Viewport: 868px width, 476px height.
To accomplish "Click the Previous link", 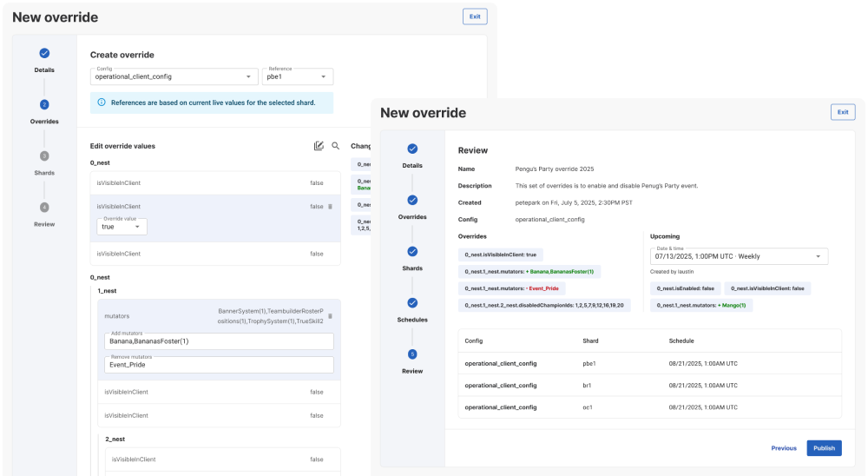I will [x=784, y=448].
